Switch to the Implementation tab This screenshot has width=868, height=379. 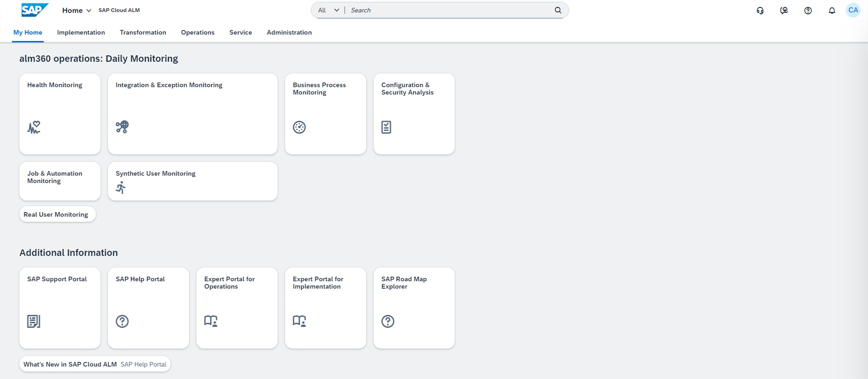(81, 32)
